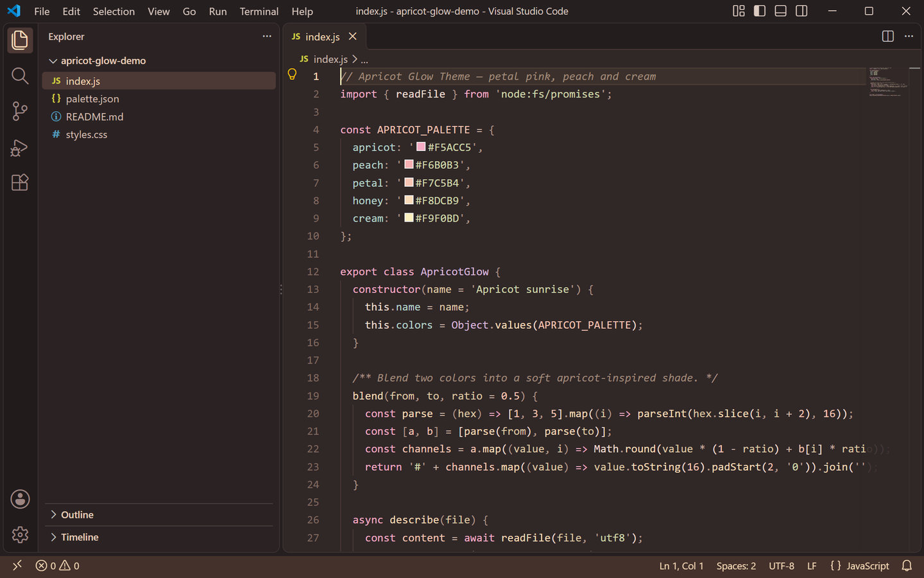Open the Extensions view
The image size is (924, 578).
[20, 182]
